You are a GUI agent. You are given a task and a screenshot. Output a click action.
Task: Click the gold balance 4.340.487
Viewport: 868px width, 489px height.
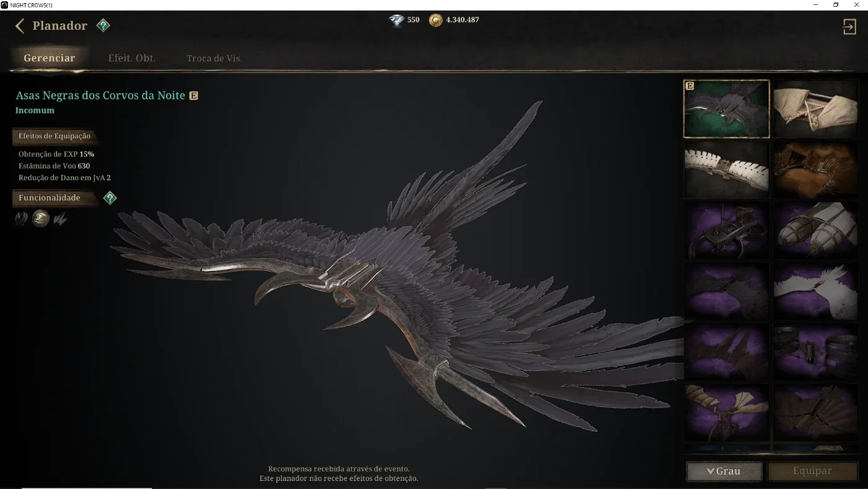463,20
